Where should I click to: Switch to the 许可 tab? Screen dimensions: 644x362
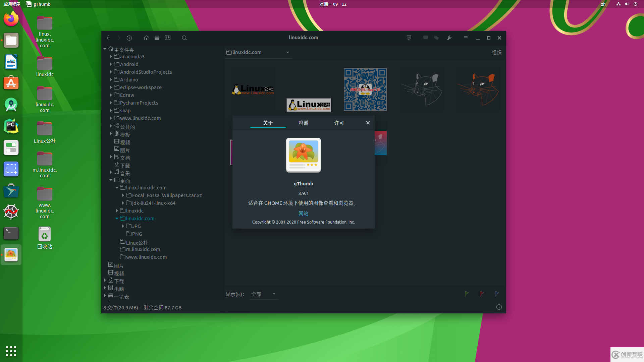tap(338, 123)
